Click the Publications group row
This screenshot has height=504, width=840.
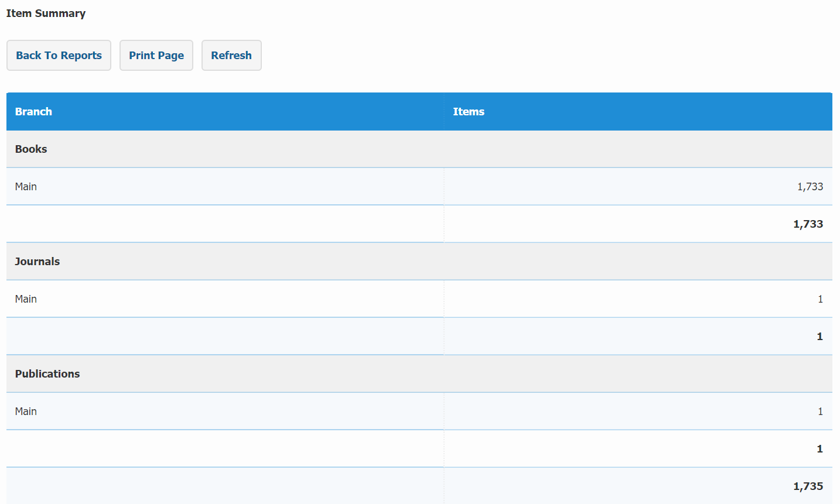pos(419,374)
